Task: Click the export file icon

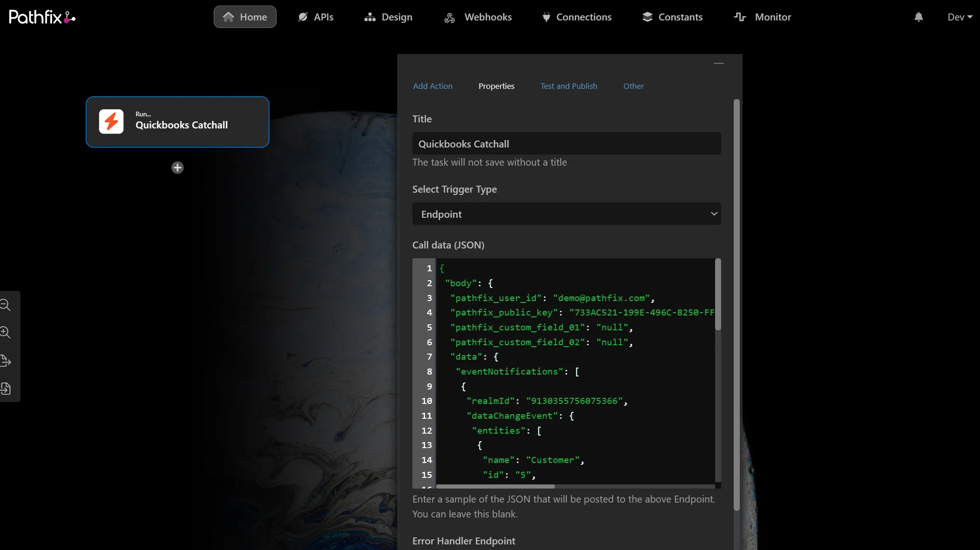Action: tap(6, 361)
